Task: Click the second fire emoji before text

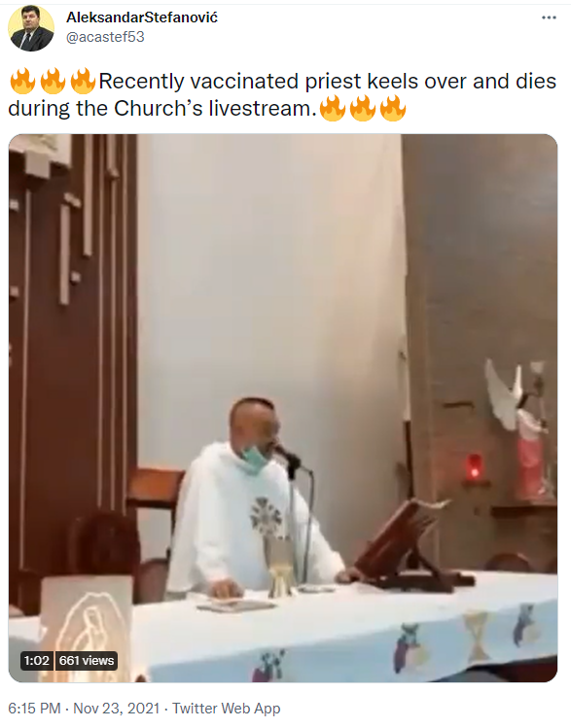Action: (x=53, y=81)
